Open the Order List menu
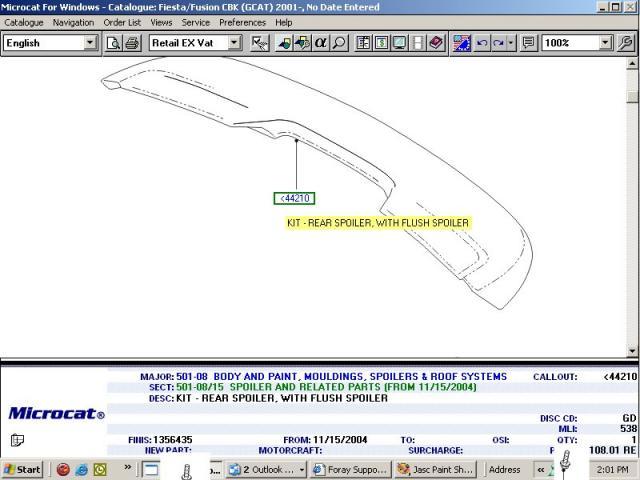 (x=122, y=22)
